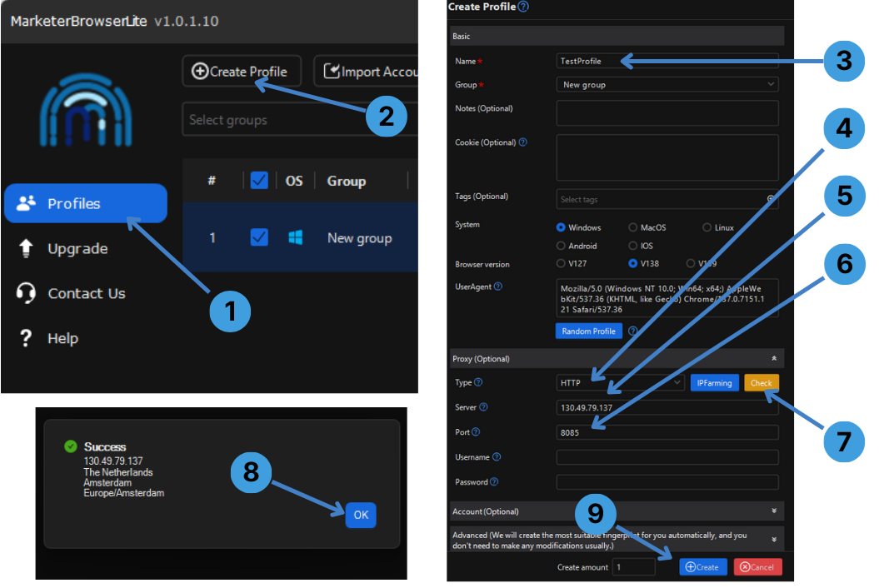Image resolution: width=879 pixels, height=588 pixels.
Task: Click the Upgrade arrow icon
Action: [x=26, y=247]
